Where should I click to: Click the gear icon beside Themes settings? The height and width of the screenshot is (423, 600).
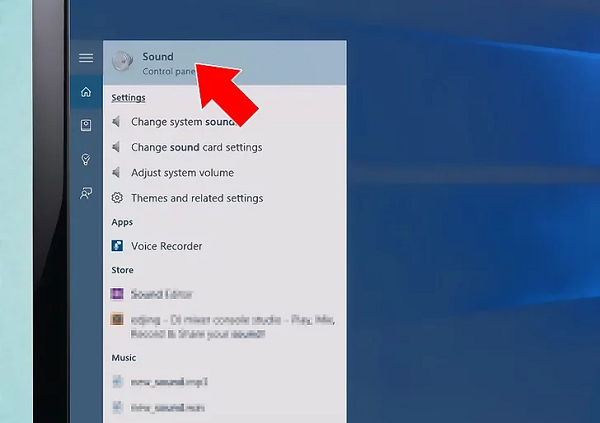pyautogui.click(x=118, y=198)
